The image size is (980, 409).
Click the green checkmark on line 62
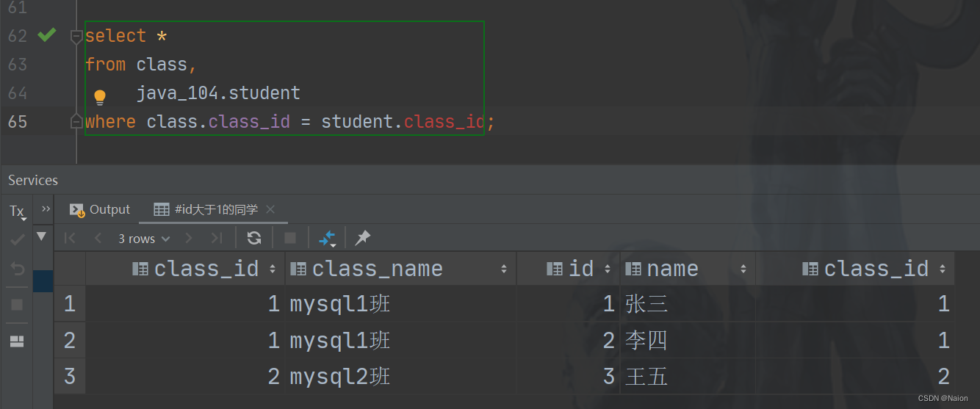47,35
